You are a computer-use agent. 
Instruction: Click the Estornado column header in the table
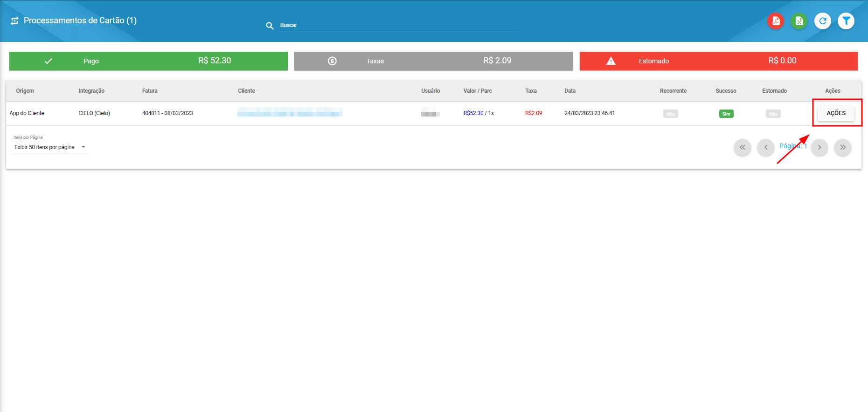click(774, 91)
